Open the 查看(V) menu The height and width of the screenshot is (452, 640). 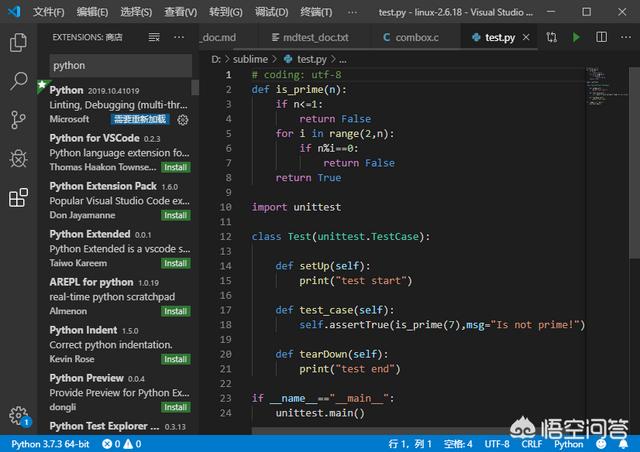180,12
